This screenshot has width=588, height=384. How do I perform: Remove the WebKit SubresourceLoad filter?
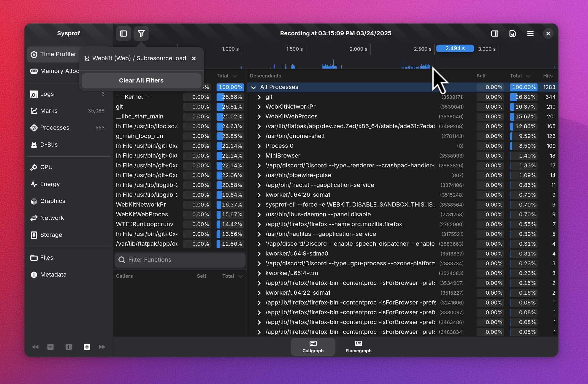tap(194, 58)
